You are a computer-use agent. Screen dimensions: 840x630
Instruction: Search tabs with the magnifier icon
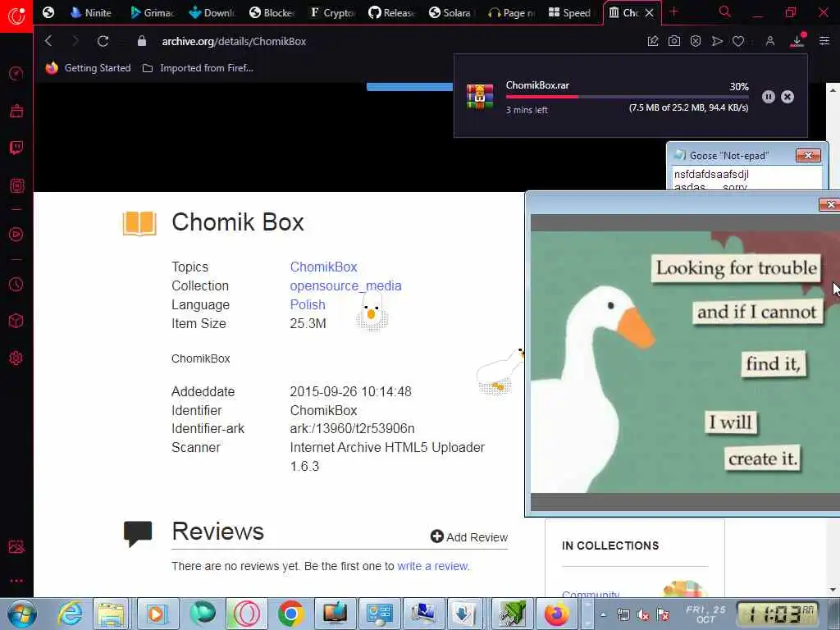pos(725,11)
